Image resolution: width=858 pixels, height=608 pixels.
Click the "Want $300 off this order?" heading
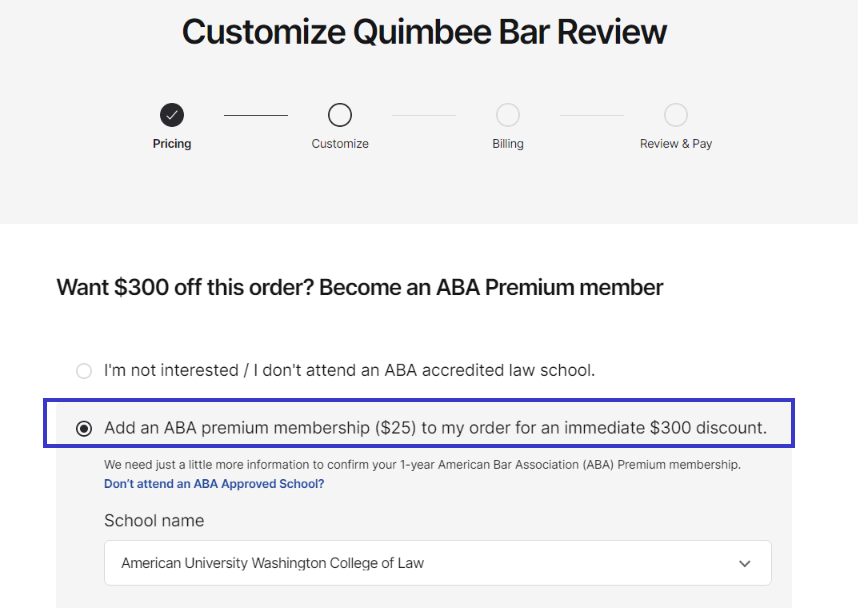[360, 287]
